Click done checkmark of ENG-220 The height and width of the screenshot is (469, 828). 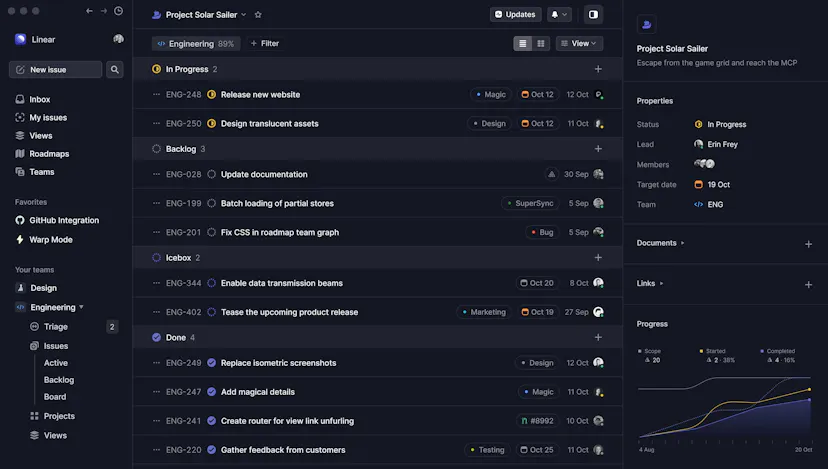point(211,450)
